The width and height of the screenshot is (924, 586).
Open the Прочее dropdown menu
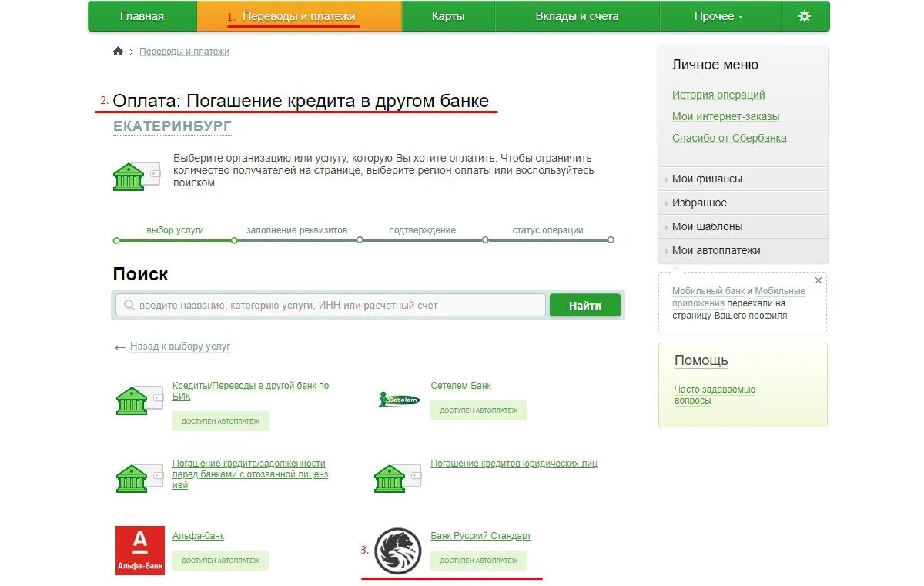[x=719, y=15]
